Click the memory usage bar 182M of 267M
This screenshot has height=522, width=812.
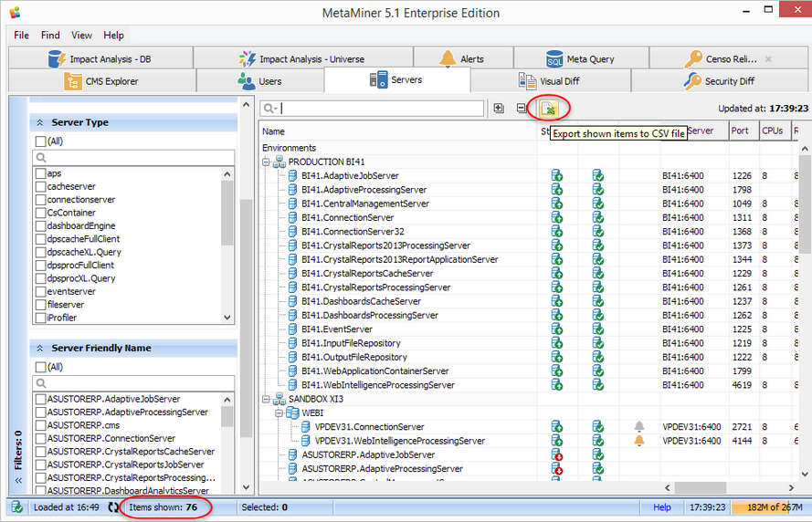pyautogui.click(x=768, y=507)
